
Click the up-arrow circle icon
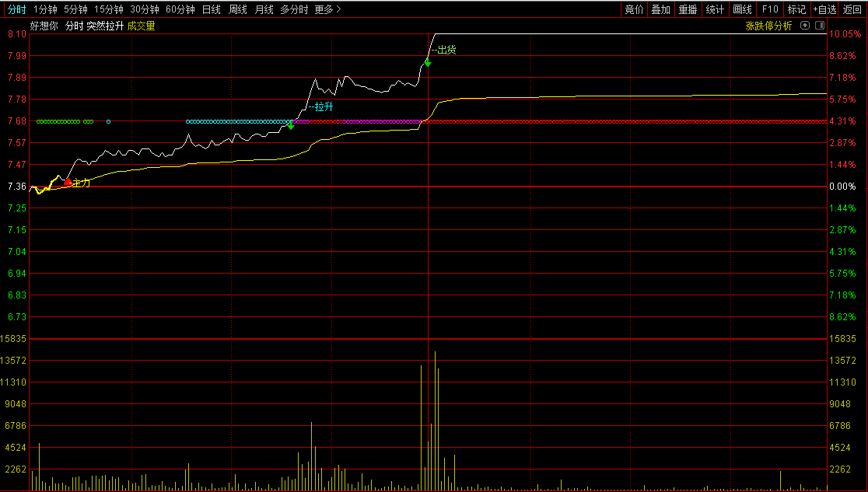click(x=806, y=26)
